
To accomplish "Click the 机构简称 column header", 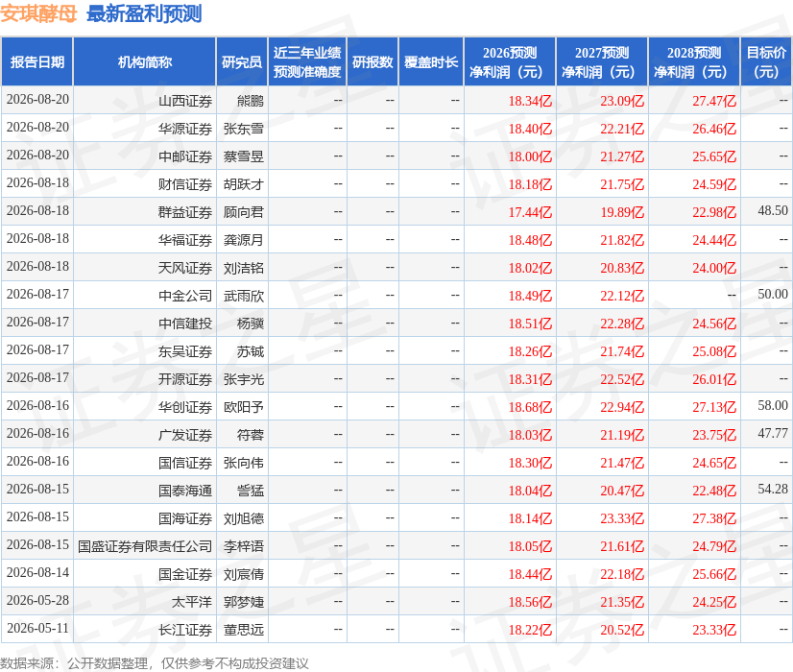I will pyautogui.click(x=145, y=61).
